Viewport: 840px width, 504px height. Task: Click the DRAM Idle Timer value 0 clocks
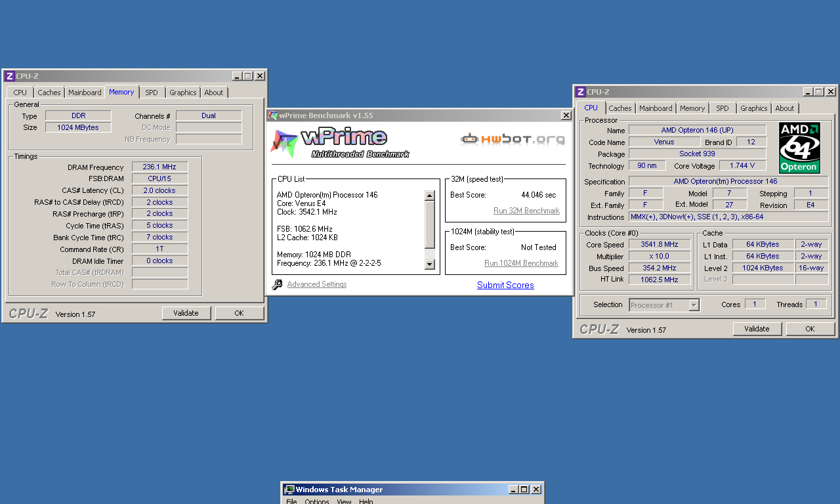(159, 261)
